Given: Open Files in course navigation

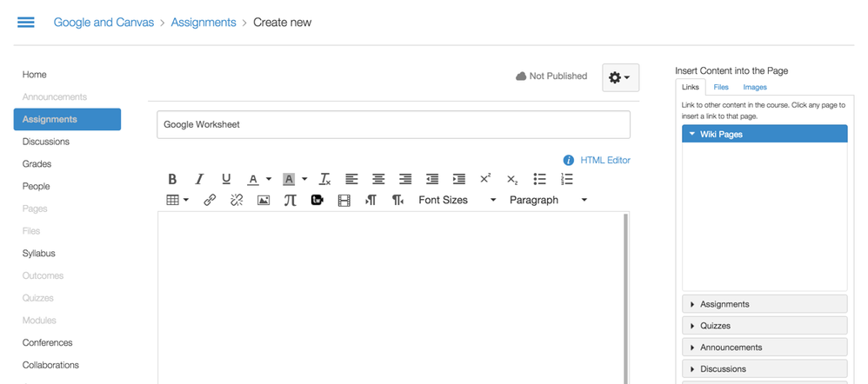Looking at the screenshot, I should pyautogui.click(x=31, y=231).
